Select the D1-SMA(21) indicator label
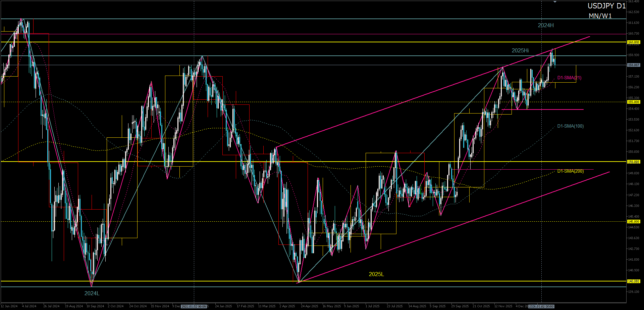 pos(569,78)
